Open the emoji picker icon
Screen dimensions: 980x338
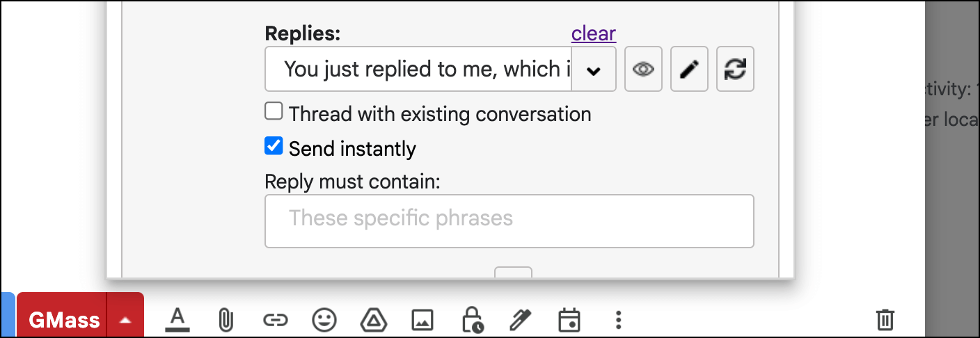click(x=324, y=320)
